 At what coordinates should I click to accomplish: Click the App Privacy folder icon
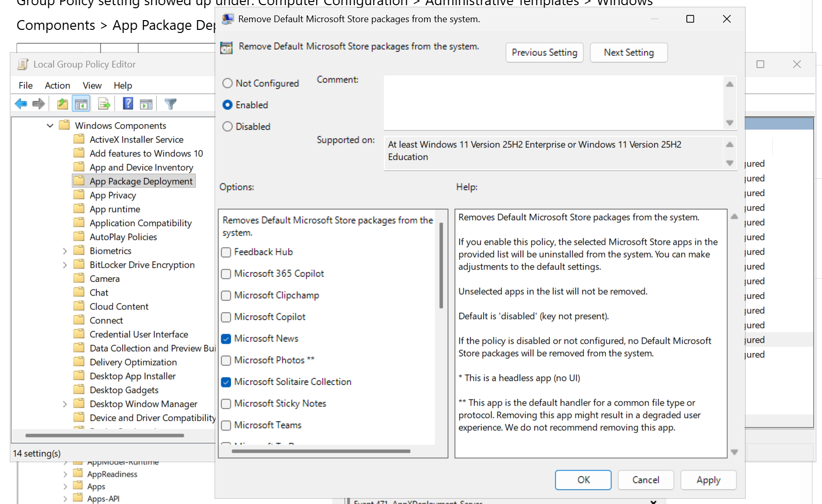79,195
